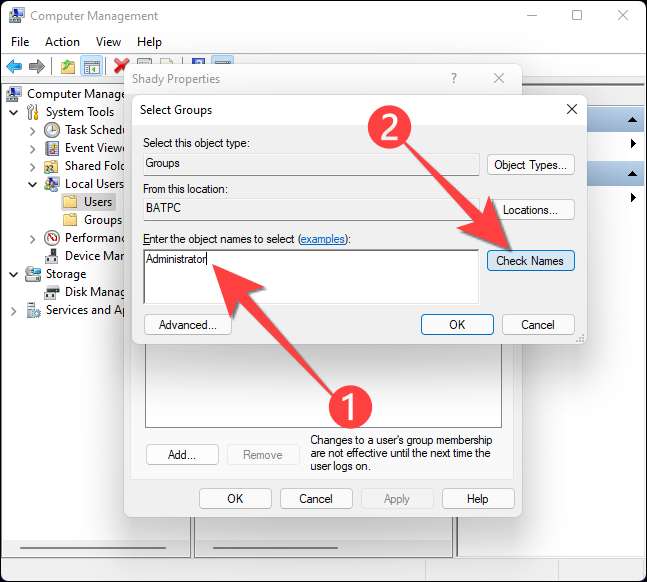Close the Select Groups dialog
The height and width of the screenshot is (582, 647).
tap(572, 109)
